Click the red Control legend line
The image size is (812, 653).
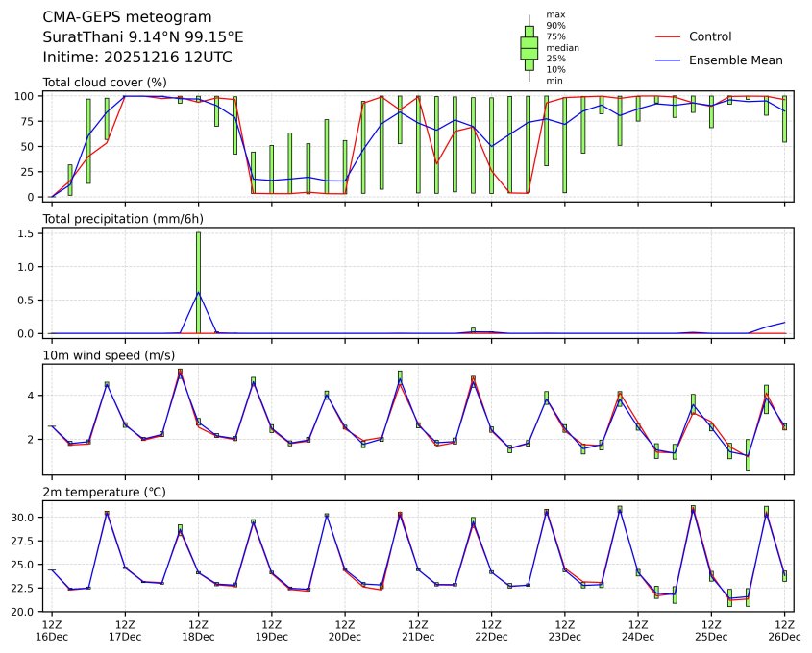click(x=667, y=37)
